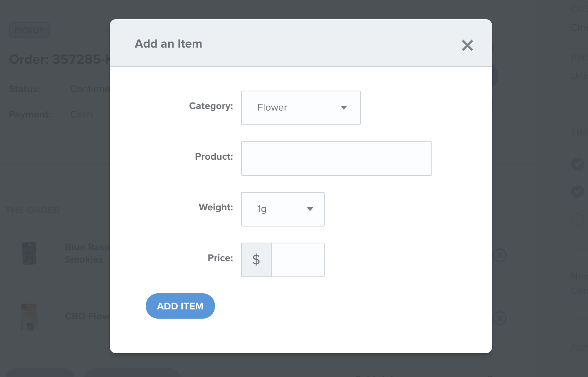Click the Payment label in the background page
588x377 pixels.
click(30, 114)
